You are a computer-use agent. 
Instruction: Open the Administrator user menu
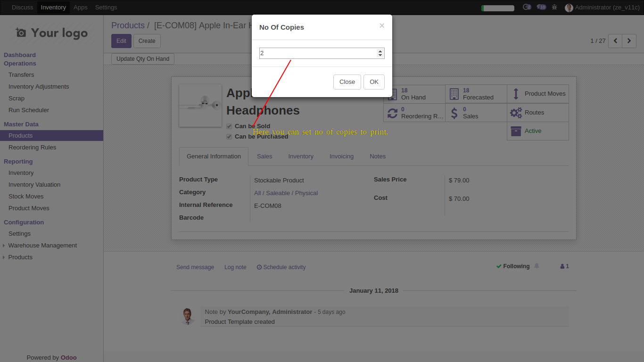click(603, 8)
